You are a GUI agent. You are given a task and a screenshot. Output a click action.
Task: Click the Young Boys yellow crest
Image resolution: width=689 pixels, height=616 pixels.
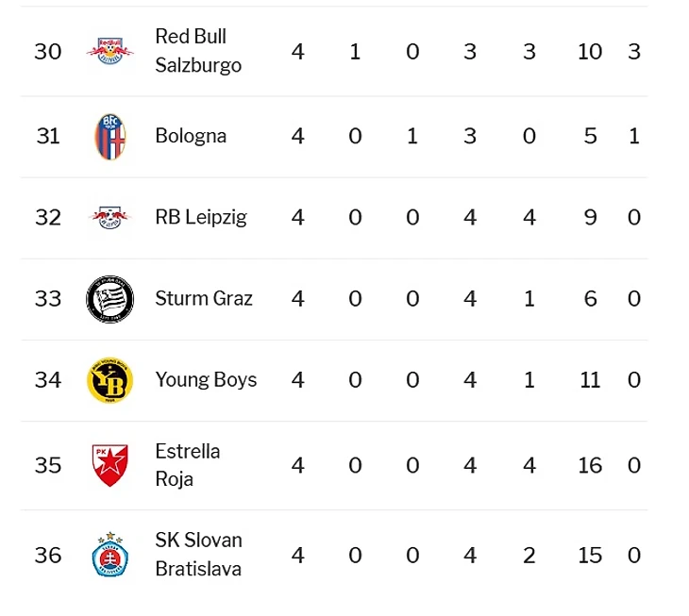[x=109, y=380]
